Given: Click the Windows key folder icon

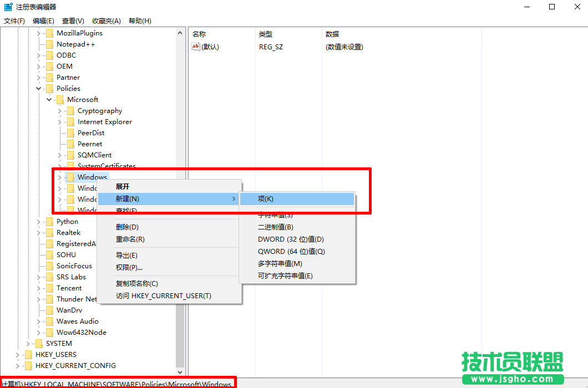Looking at the screenshot, I should click(x=72, y=177).
